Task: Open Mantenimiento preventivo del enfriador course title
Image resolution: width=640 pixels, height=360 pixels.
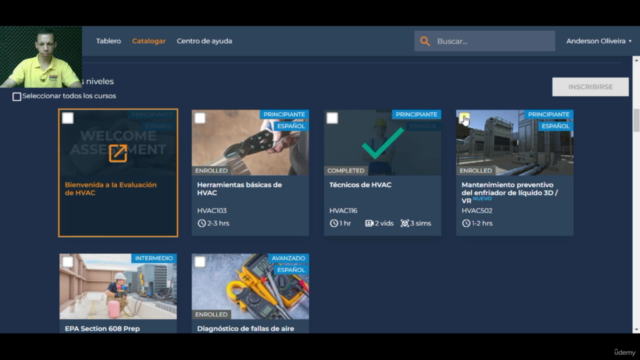Action: 509,192
